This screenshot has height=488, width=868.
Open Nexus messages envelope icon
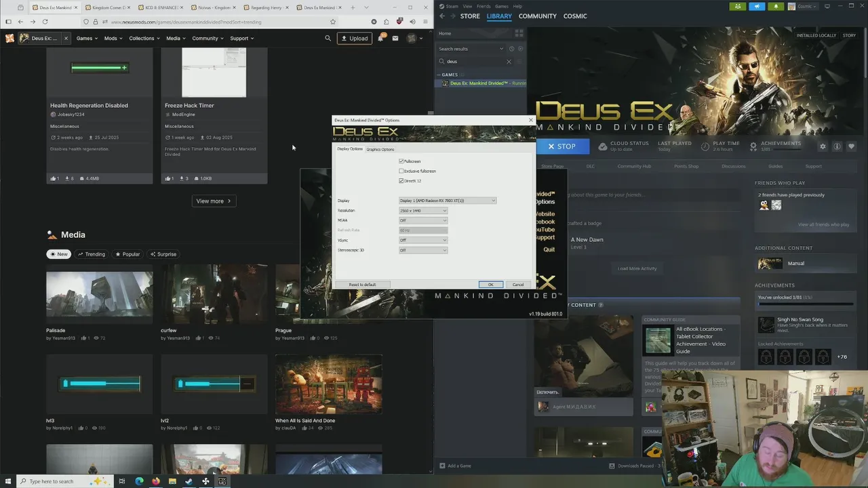click(395, 38)
